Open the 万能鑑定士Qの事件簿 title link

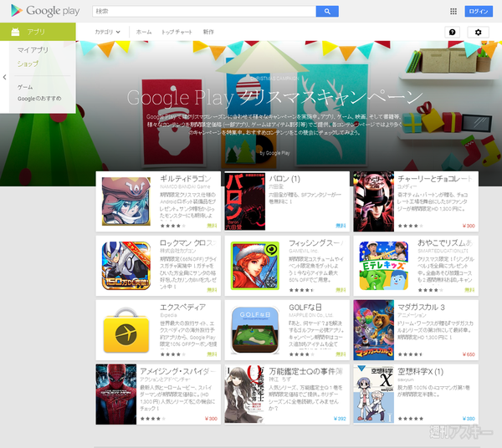[305, 372]
